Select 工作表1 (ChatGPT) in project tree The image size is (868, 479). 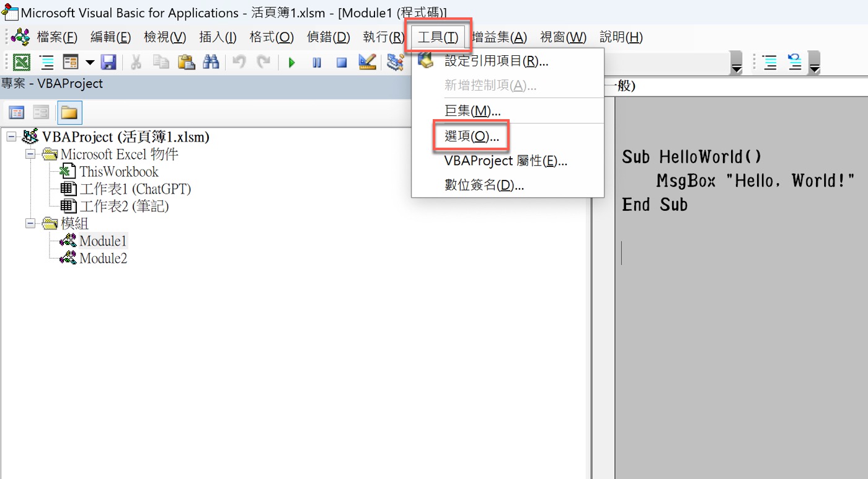[x=135, y=189]
